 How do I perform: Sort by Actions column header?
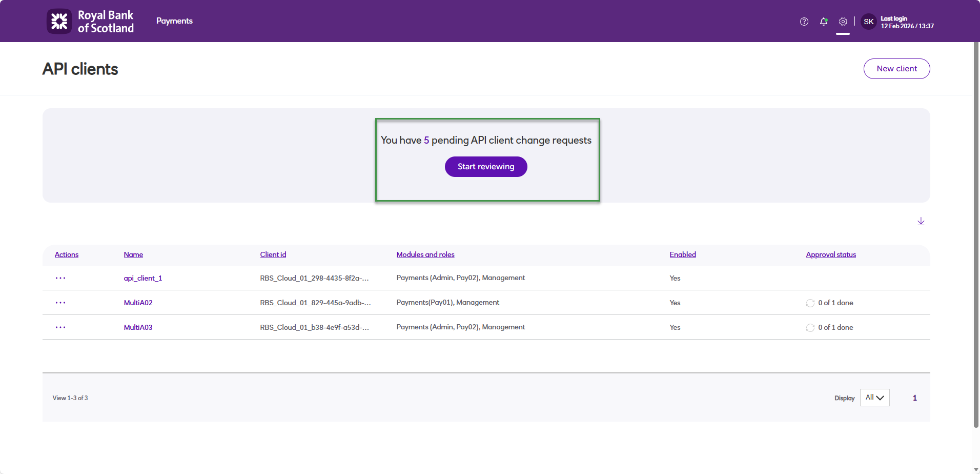pyautogui.click(x=67, y=254)
